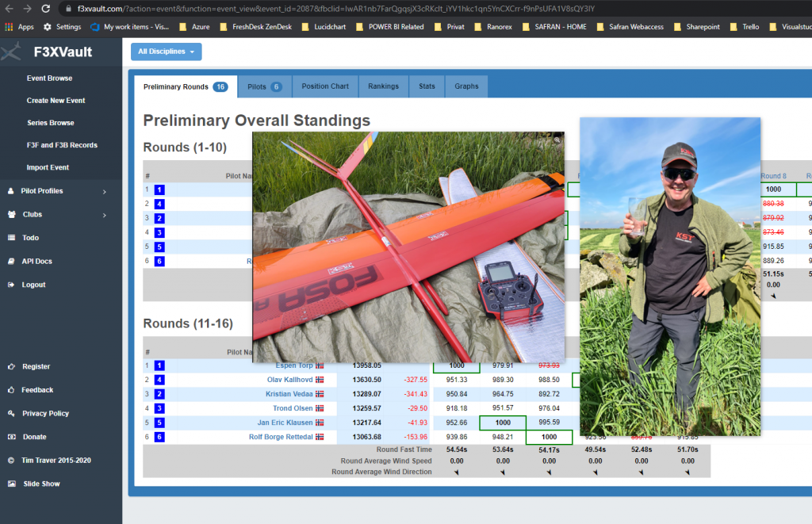Screen dimensions: 812x524
Task: Switch to the Position Chart tab
Action: [324, 86]
